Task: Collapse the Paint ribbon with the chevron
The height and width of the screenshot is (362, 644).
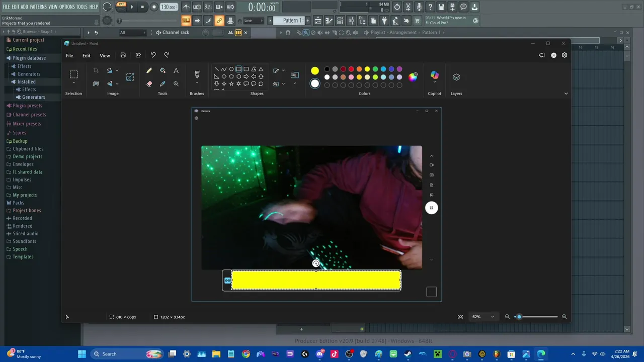Action: coord(566,94)
